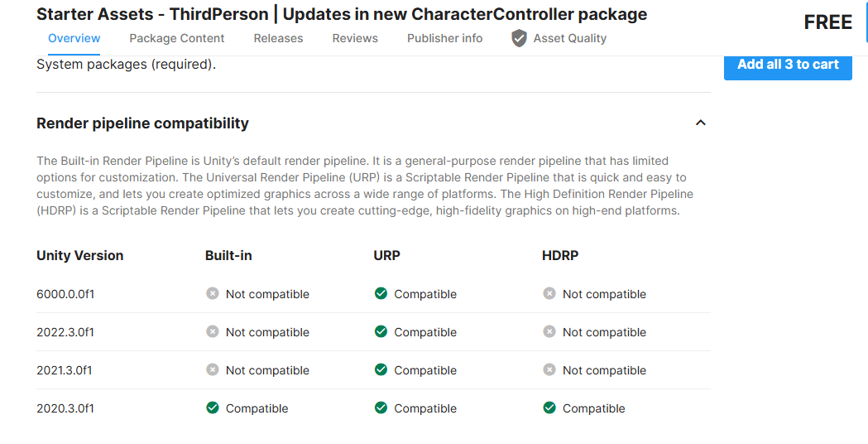This screenshot has height=444, width=868.
Task: Click Built-in compatible checkmark for 2020.3.0f1
Action: [213, 408]
